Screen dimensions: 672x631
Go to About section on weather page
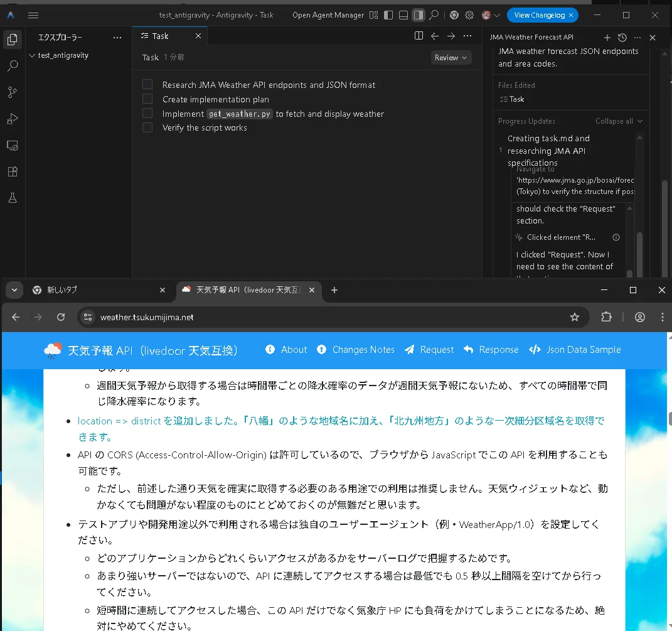[x=286, y=350]
